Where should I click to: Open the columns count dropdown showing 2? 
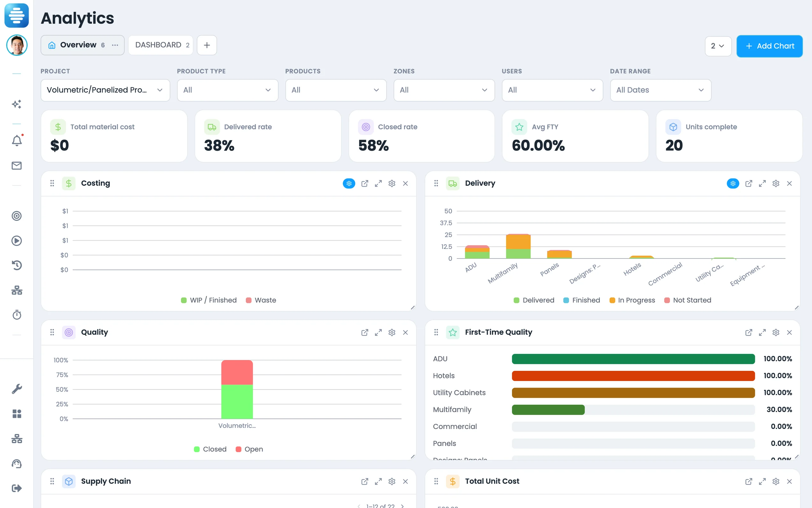(718, 46)
